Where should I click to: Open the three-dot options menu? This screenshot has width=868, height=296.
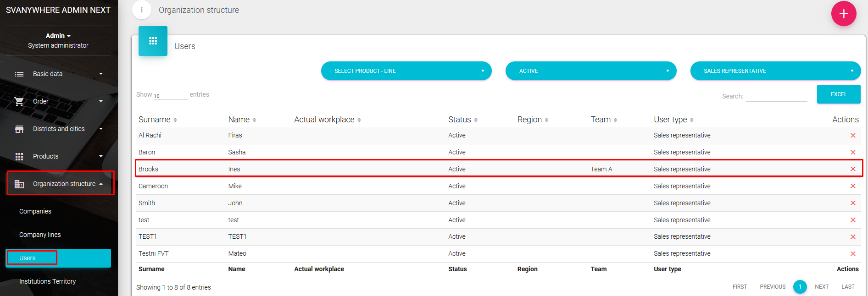pyautogui.click(x=142, y=10)
